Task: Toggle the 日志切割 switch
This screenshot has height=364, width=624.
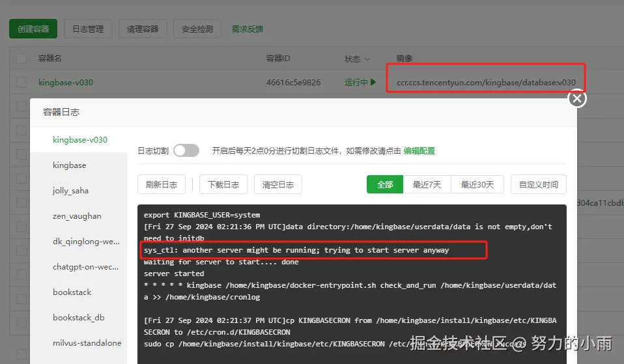Action: [x=186, y=151]
